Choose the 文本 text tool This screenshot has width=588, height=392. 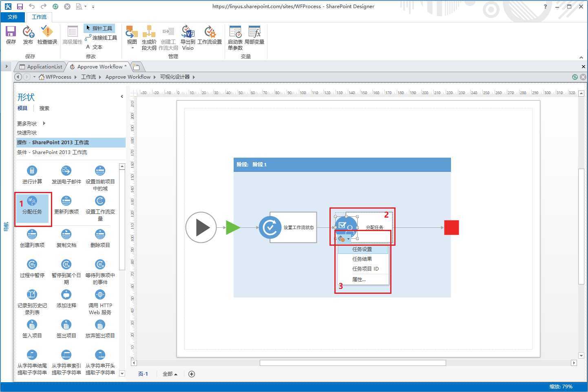tap(95, 47)
